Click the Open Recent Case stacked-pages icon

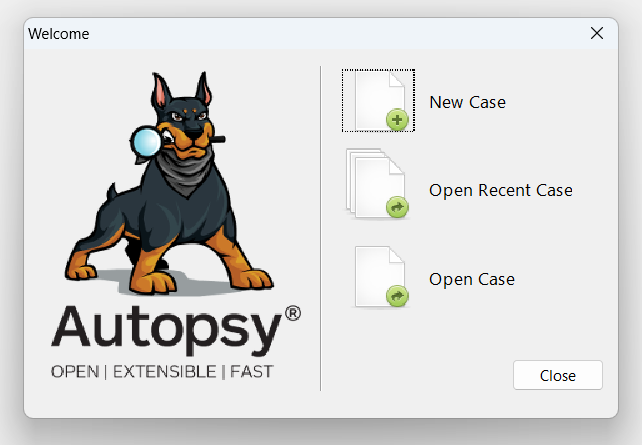coord(376,184)
